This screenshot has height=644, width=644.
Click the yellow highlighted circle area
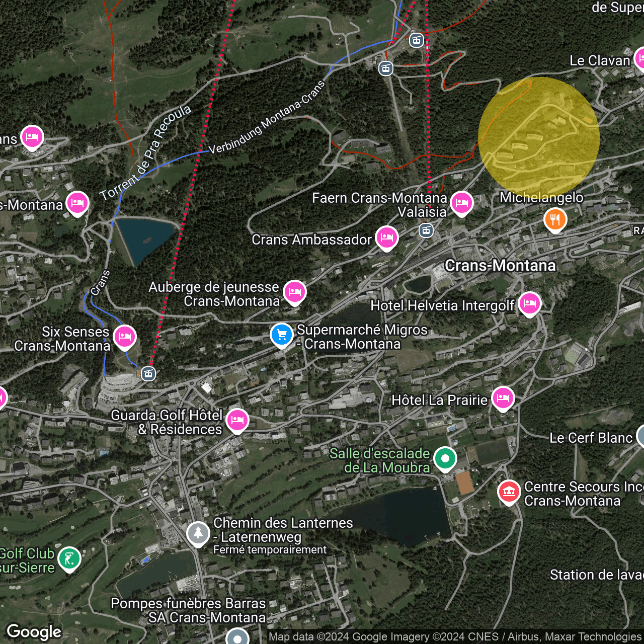click(x=539, y=137)
